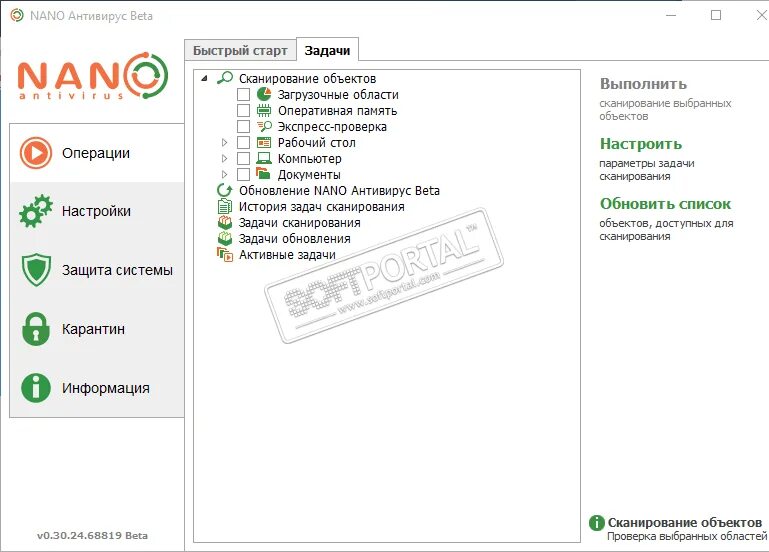Click Обновить список link
This screenshot has width=769, height=552.
click(x=665, y=203)
